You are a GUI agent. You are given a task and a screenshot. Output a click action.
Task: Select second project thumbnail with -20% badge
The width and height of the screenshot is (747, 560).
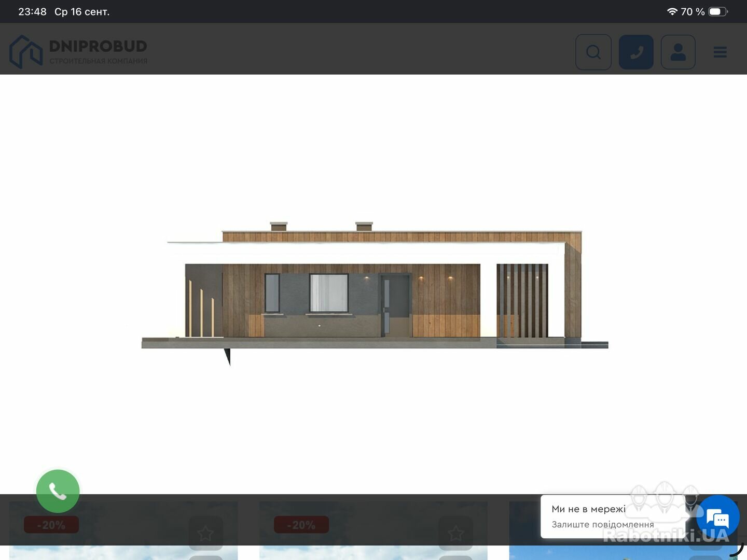pos(374,530)
